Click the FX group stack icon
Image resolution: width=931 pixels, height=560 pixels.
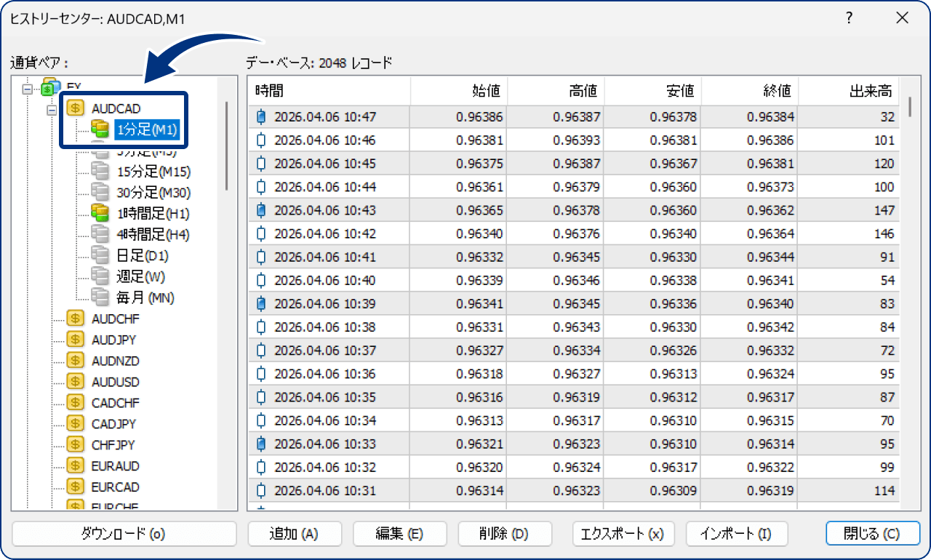[x=49, y=87]
